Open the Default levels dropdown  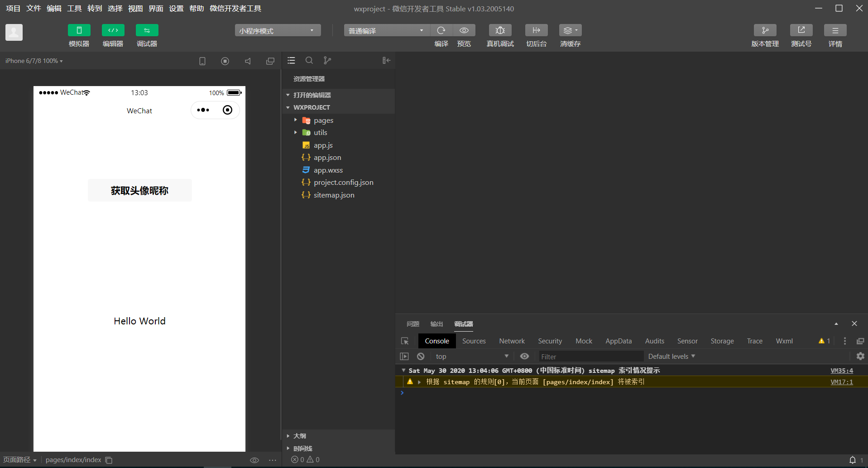click(671, 357)
